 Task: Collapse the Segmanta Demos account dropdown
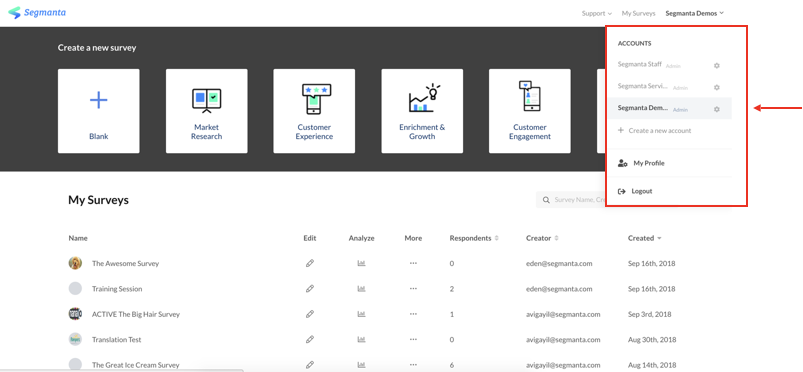(x=694, y=13)
